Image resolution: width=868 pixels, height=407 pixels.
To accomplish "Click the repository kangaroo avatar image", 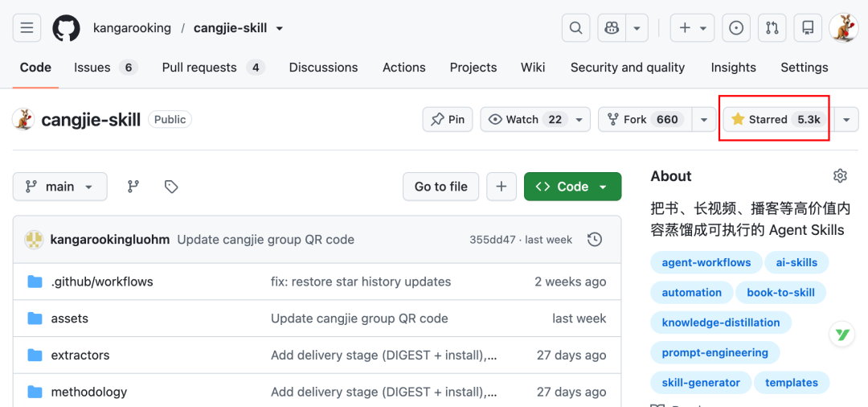I will pos(24,119).
